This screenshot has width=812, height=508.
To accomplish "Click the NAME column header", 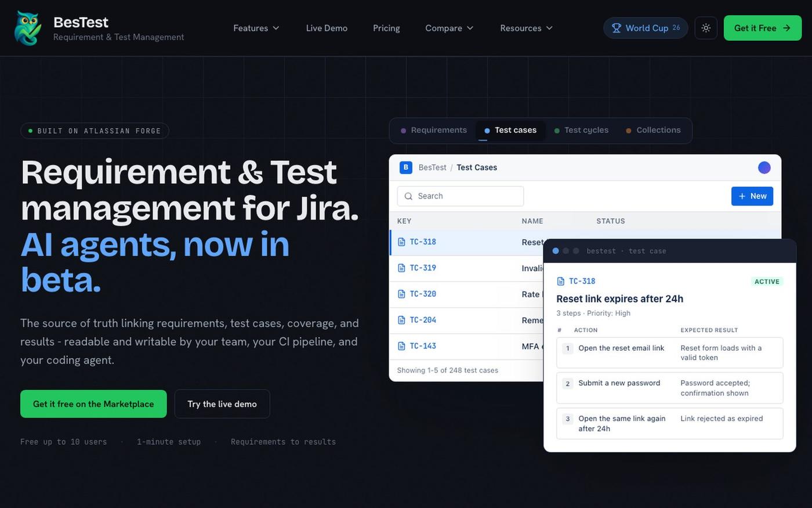I will tap(532, 221).
